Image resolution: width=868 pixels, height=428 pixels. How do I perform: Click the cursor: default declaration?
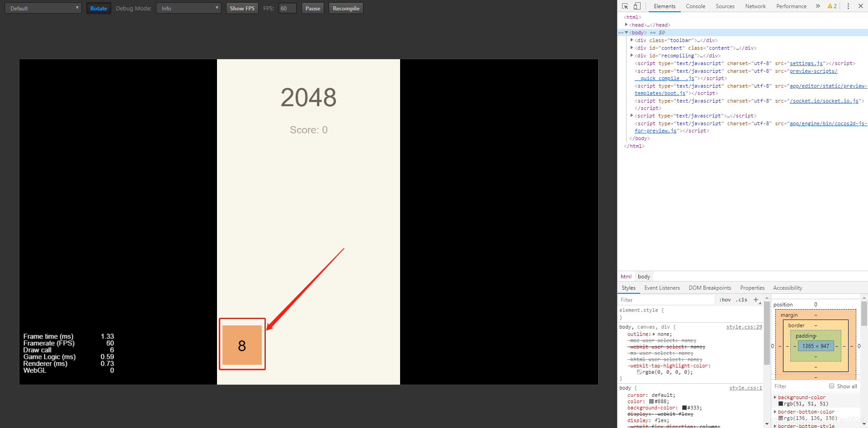(x=651, y=395)
